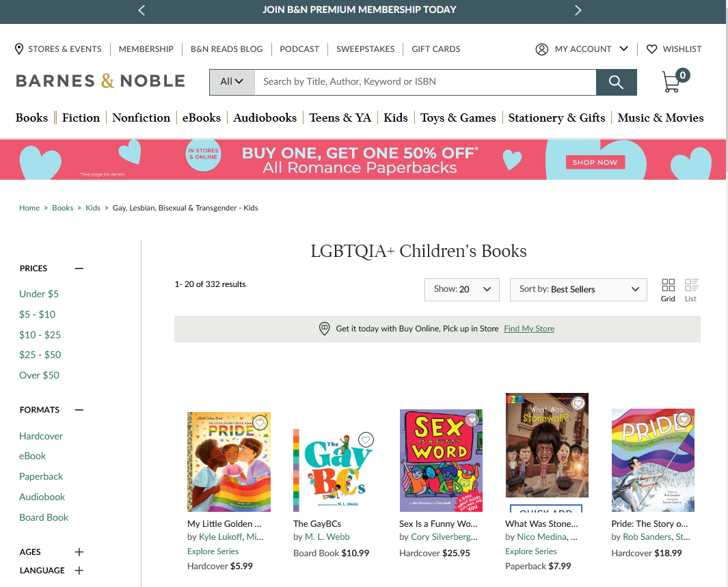Image resolution: width=728 pixels, height=587 pixels.
Task: Click the store pickup pin icon
Action: click(325, 329)
